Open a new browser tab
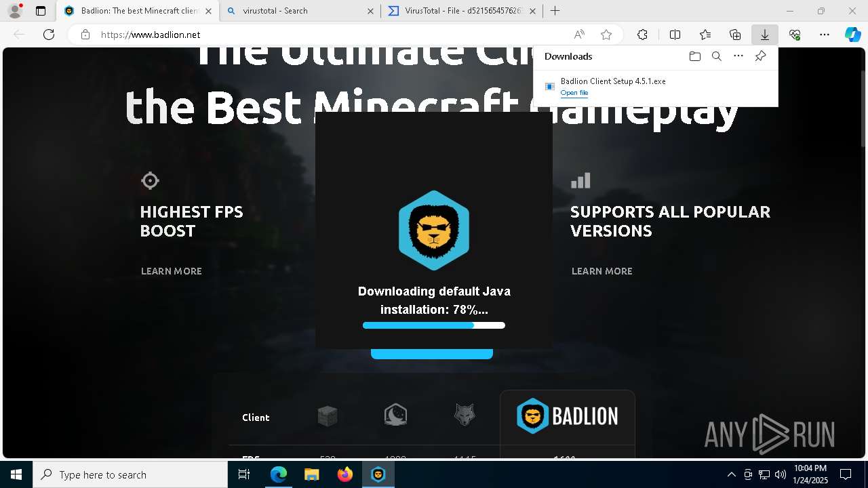868x488 pixels. coord(555,11)
